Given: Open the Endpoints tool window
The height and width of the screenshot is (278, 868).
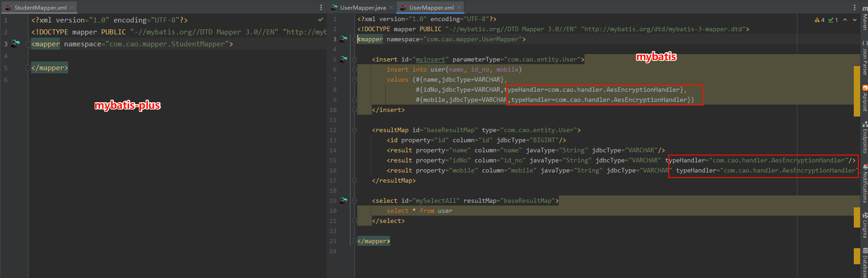Looking at the screenshot, I should point(864,137).
